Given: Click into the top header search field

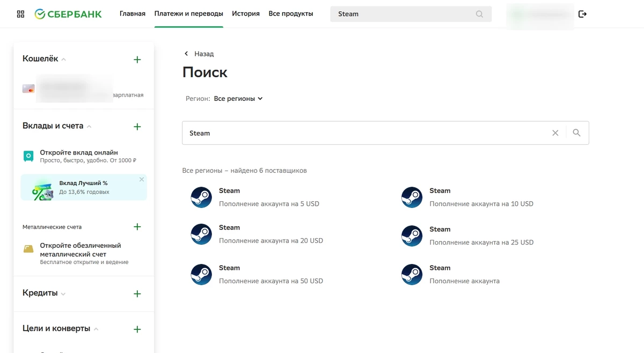Looking at the screenshot, I should tap(411, 14).
